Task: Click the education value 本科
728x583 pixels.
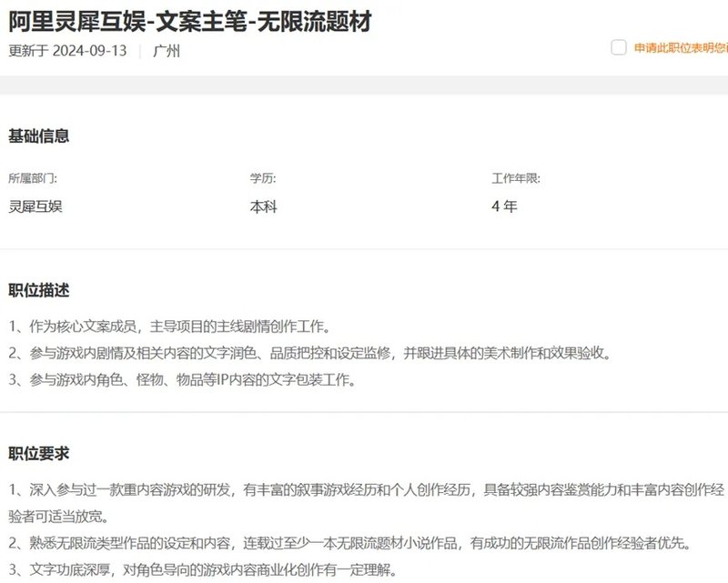Action: pyautogui.click(x=263, y=206)
